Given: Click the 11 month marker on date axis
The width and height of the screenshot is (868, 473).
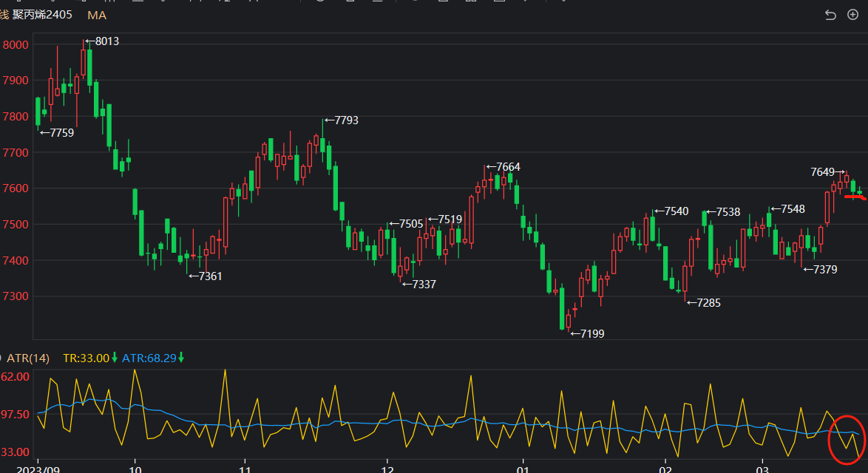Looking at the screenshot, I should pyautogui.click(x=245, y=469).
